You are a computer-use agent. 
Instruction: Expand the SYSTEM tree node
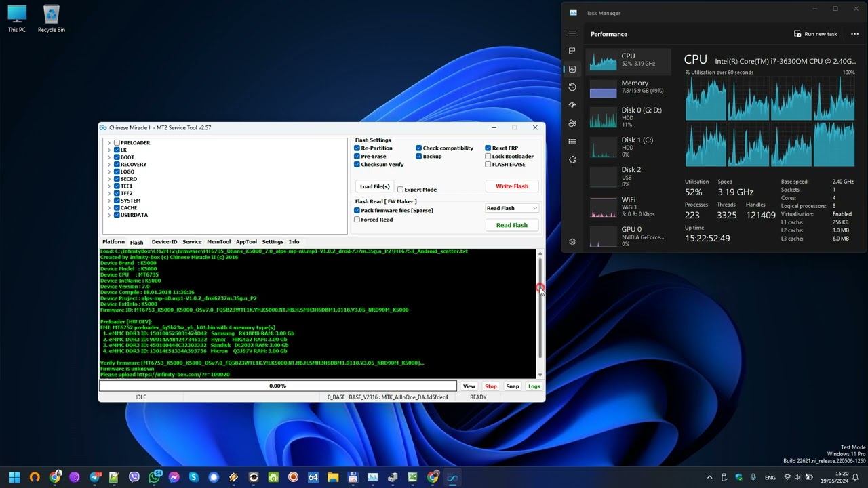(108, 201)
